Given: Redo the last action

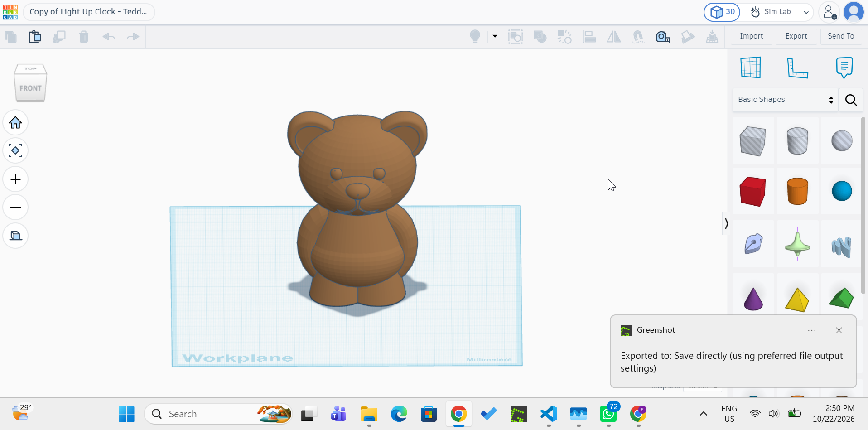Looking at the screenshot, I should tap(133, 37).
